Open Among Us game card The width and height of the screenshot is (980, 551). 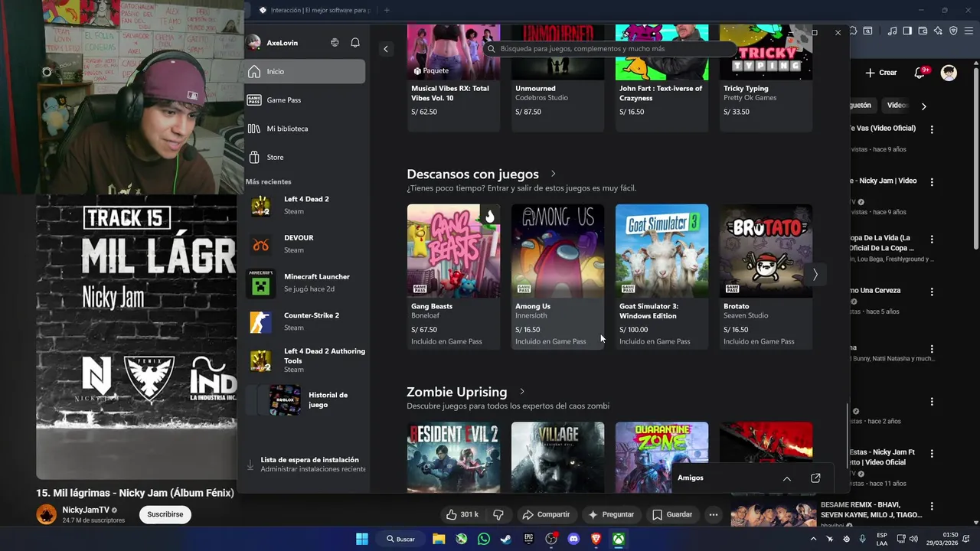tap(557, 276)
